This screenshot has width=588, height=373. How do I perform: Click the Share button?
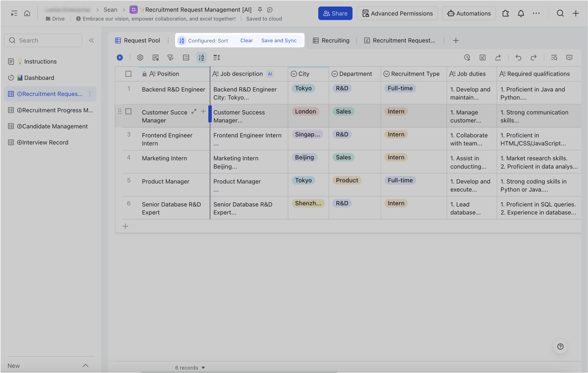point(335,13)
